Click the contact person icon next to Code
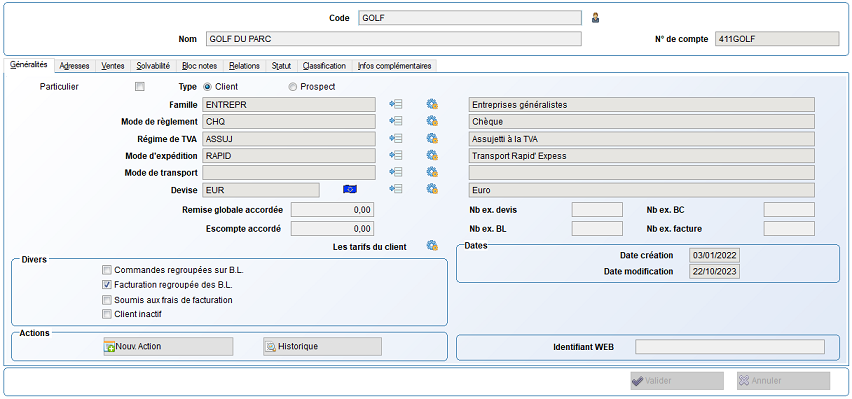Viewport: 852px width, 399px height. pos(596,18)
